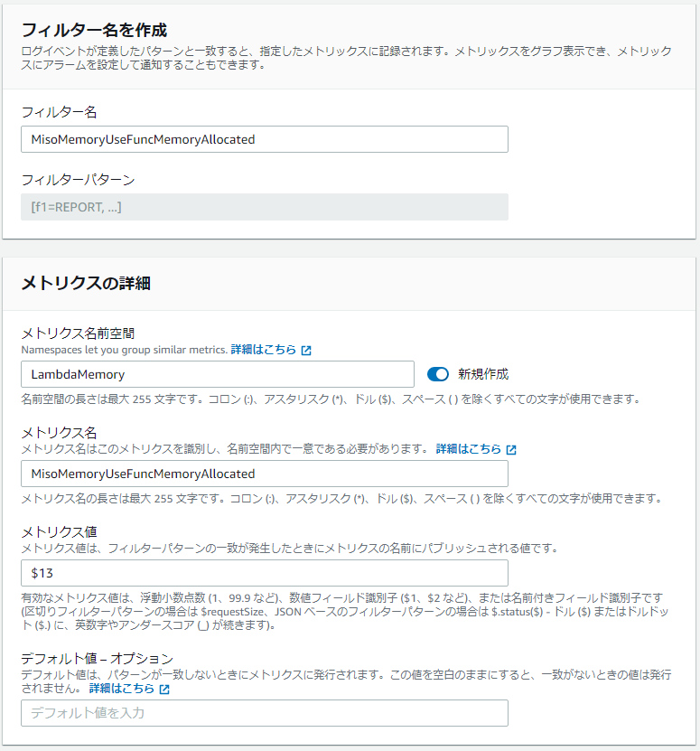This screenshot has width=700, height=751.
Task: Click the external-link icon beside the namespace 詳細はこちら link
Action: pyautogui.click(x=306, y=350)
